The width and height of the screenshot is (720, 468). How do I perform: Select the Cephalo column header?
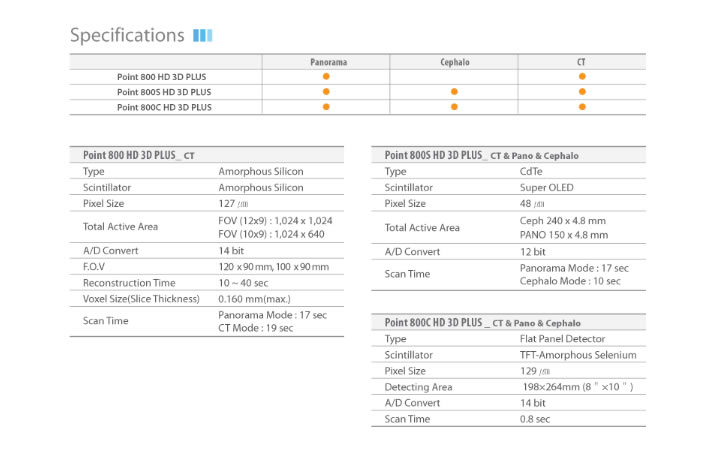(x=455, y=62)
